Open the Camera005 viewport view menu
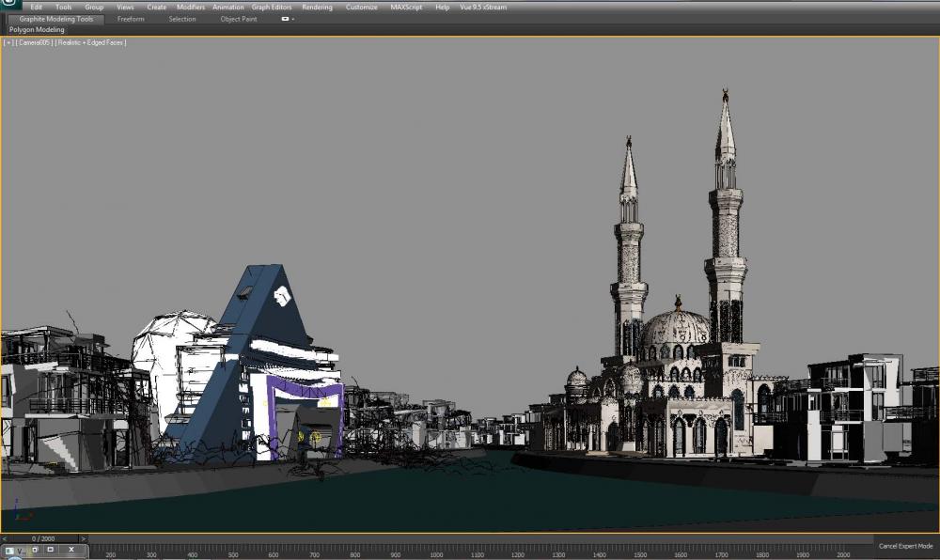 pos(34,42)
